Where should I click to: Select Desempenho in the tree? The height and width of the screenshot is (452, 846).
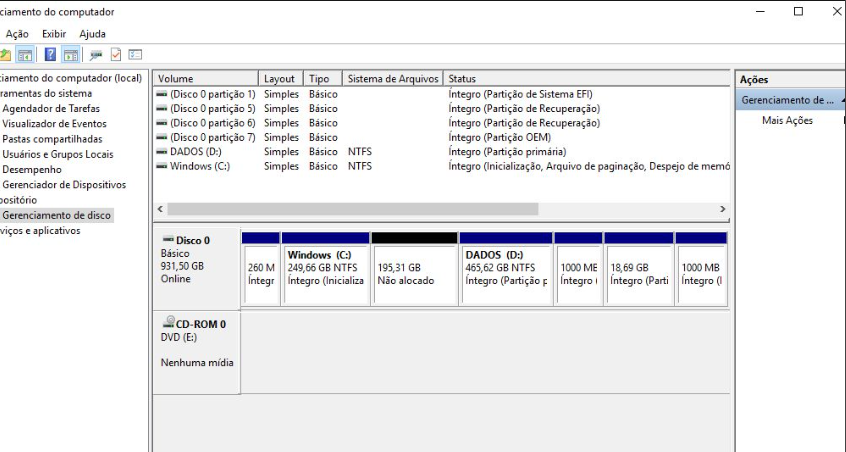pyautogui.click(x=32, y=169)
